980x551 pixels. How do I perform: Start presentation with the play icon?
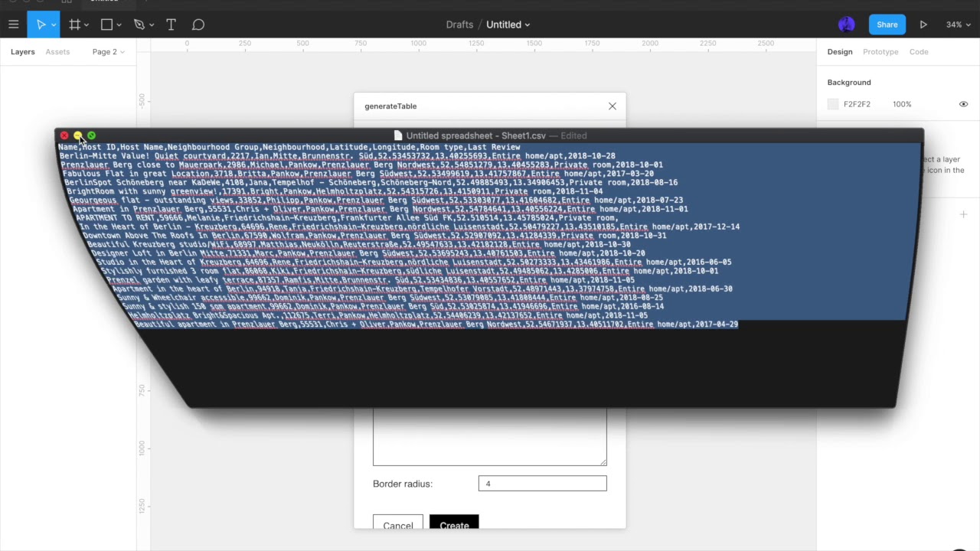coord(923,24)
